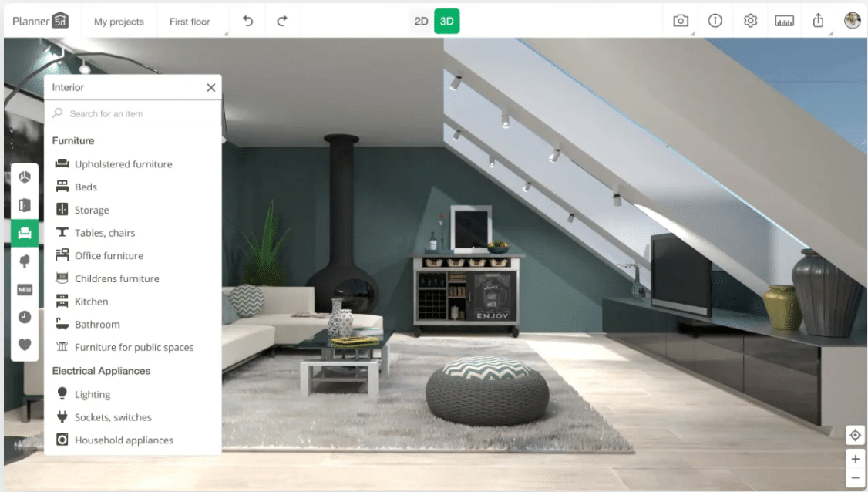Click the item search field
Viewport: 868px width, 492px height.
(133, 113)
